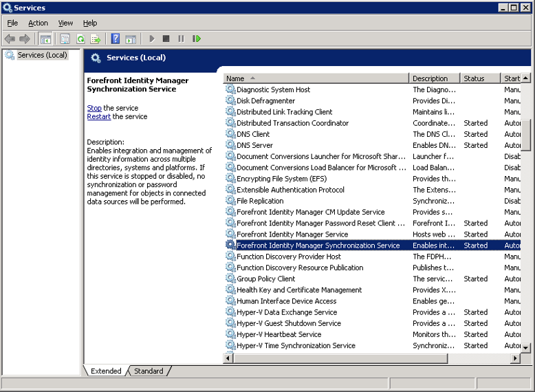The height and width of the screenshot is (392, 535).
Task: Click the horizontal scrollbar left arrow
Action: (x=228, y=358)
